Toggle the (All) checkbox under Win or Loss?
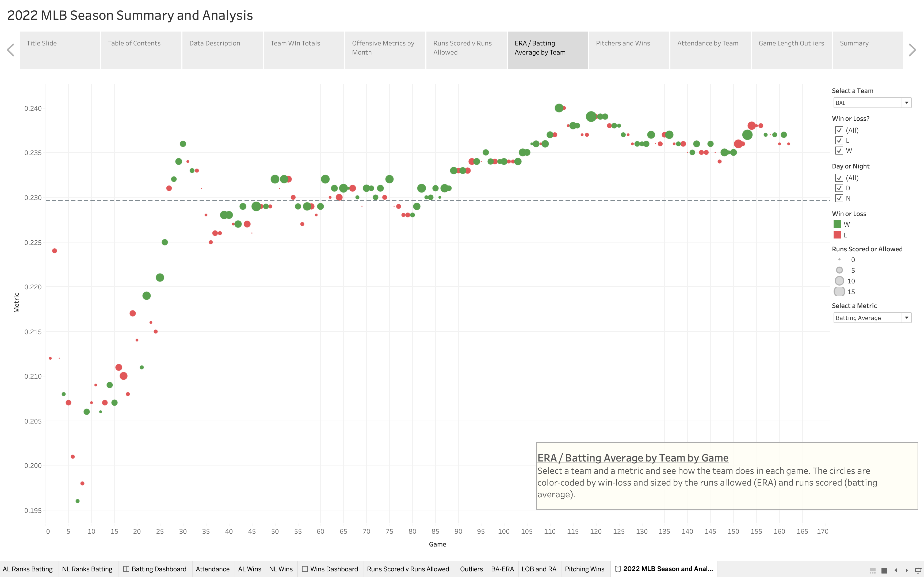The height and width of the screenshot is (577, 924). pos(839,130)
